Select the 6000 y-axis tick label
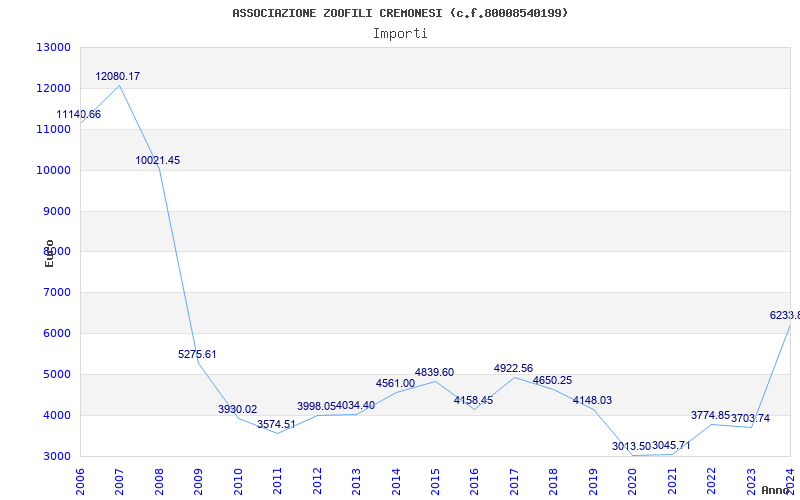The image size is (800, 500). [x=56, y=333]
